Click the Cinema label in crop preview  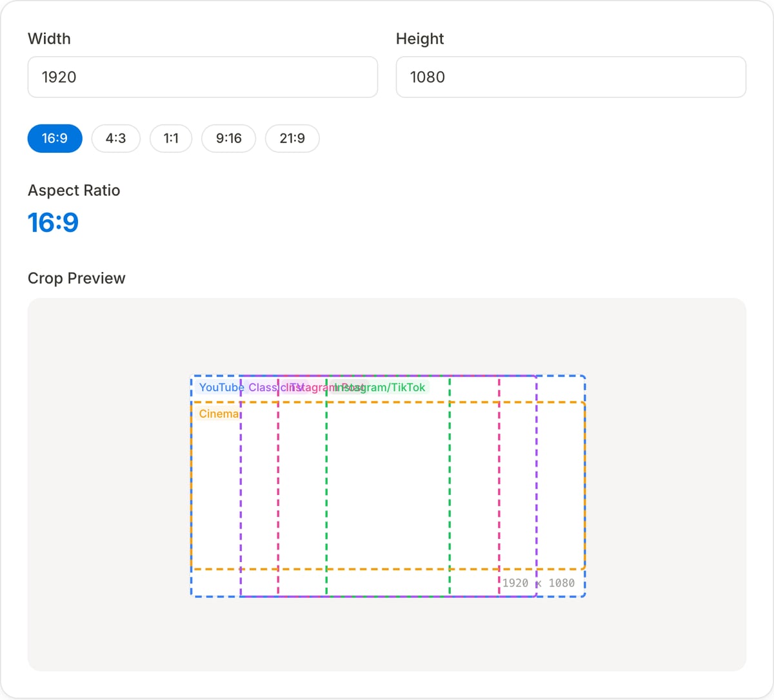coord(219,414)
